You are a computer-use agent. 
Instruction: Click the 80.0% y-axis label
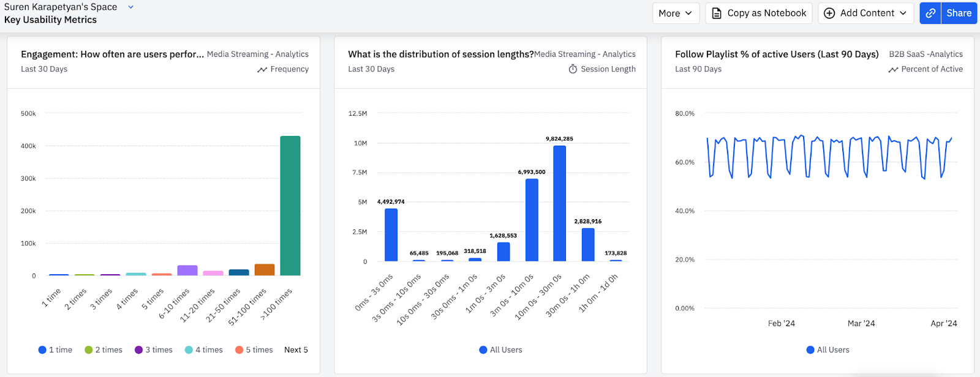pyautogui.click(x=685, y=114)
